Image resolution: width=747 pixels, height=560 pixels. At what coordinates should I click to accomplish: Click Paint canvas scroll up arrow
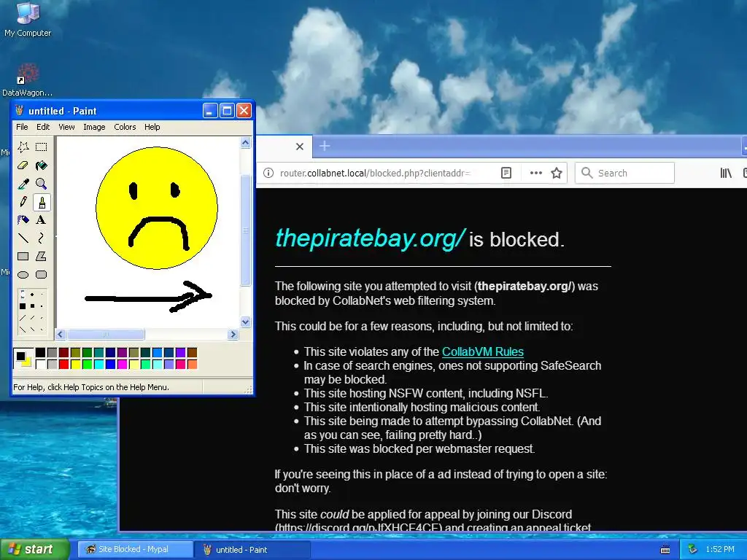[x=245, y=143]
